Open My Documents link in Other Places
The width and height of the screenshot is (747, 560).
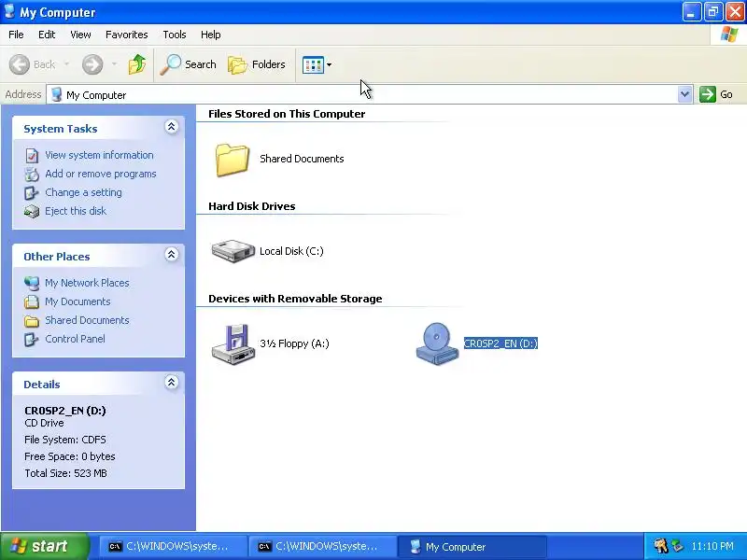[78, 301]
